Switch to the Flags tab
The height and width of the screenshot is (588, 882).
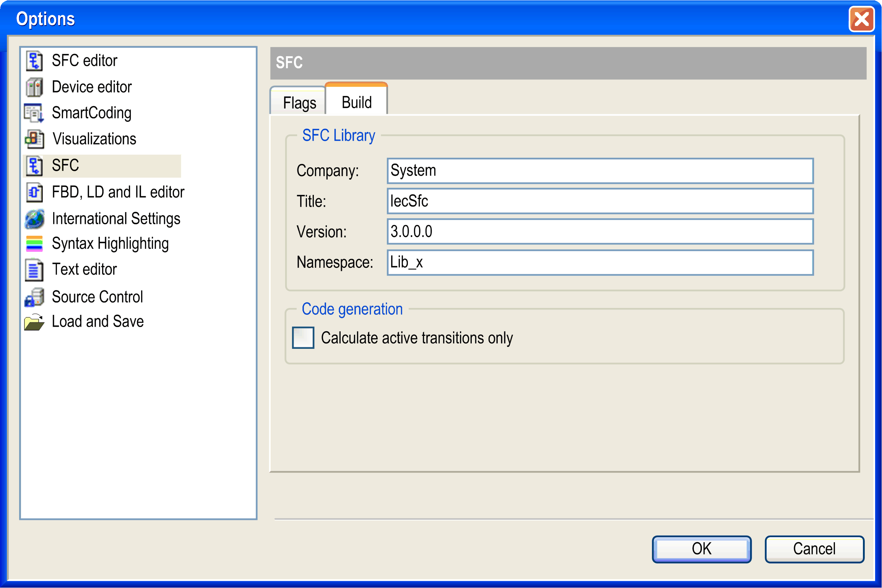(299, 102)
